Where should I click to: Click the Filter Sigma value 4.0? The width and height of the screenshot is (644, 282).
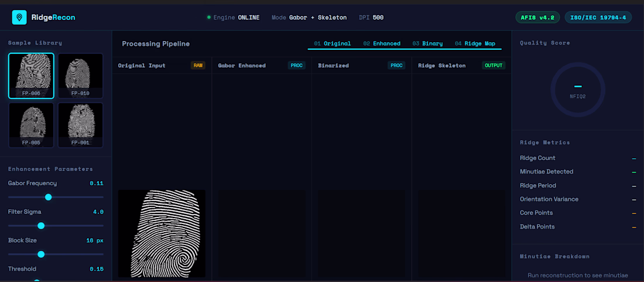(x=98, y=212)
